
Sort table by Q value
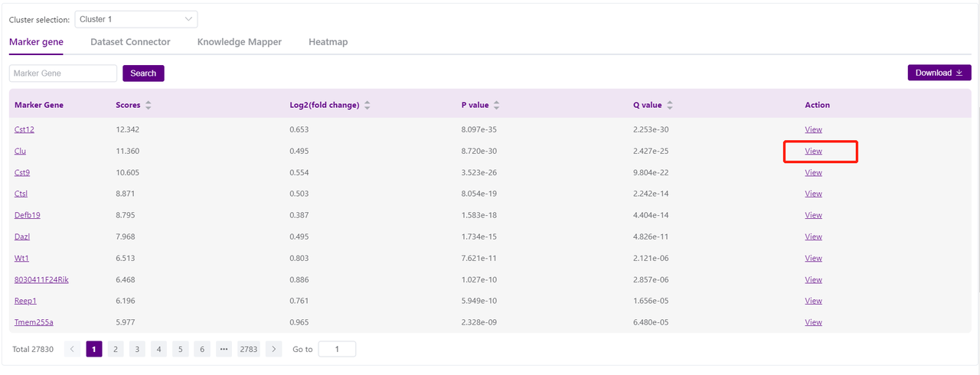[x=670, y=106]
